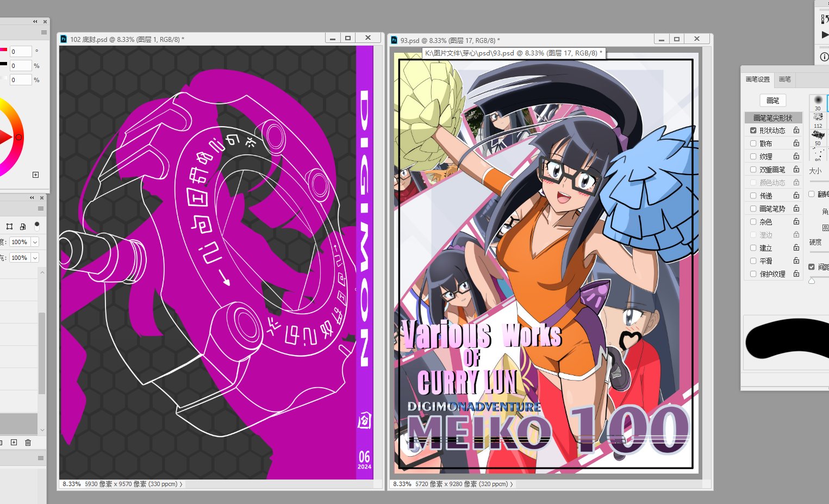Click the hue ring handle on the color wheel
The image size is (829, 504).
[x=18, y=137]
